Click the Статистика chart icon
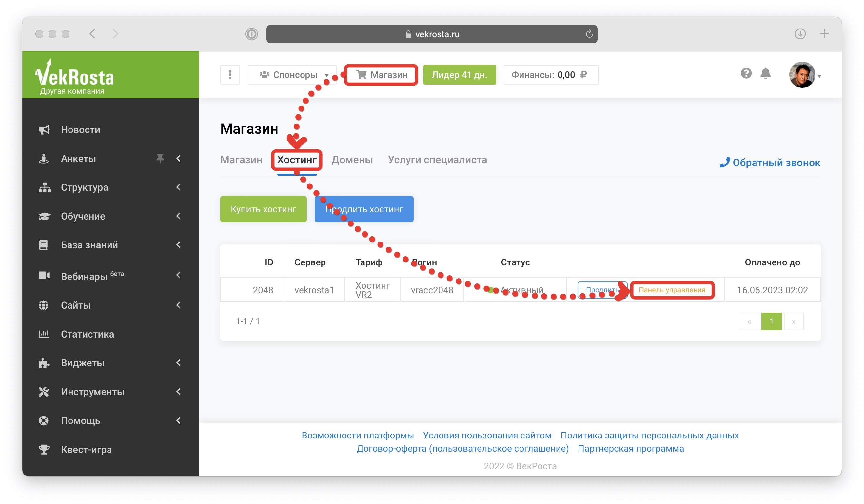Image resolution: width=864 pixels, height=504 pixels. [x=44, y=334]
